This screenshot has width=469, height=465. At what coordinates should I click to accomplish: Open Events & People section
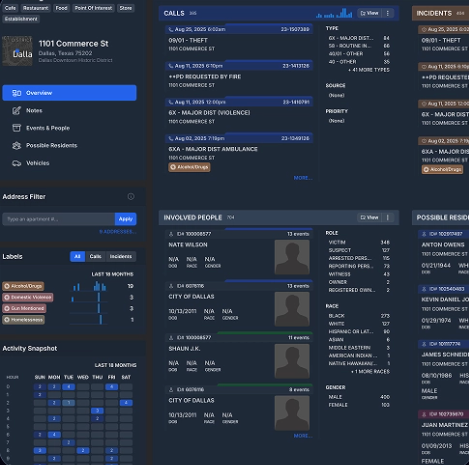pos(69,128)
